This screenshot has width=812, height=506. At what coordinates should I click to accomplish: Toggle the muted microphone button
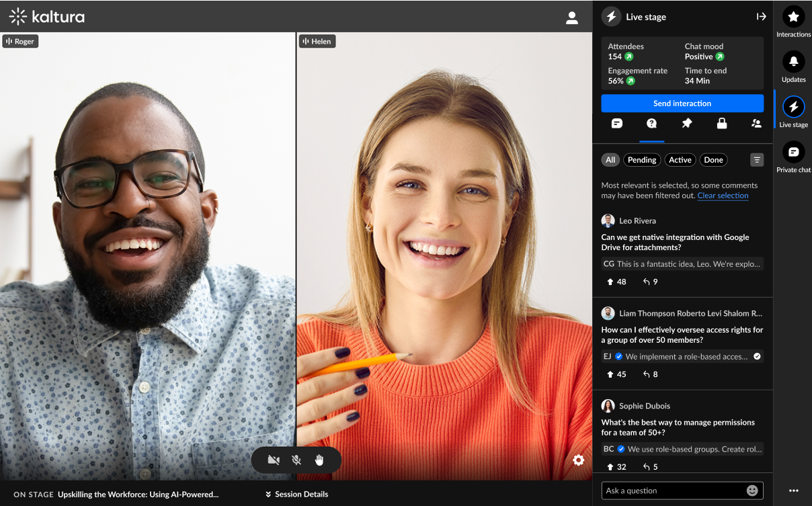[x=296, y=460]
